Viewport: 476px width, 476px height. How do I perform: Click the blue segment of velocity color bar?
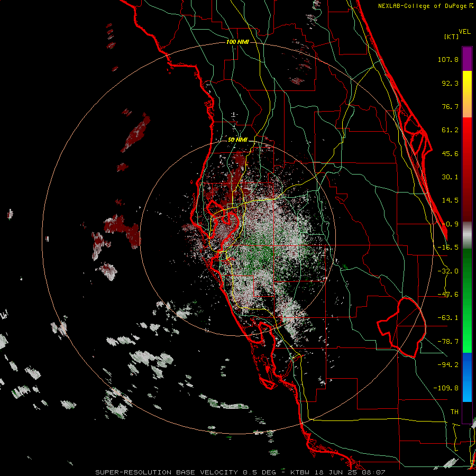pos(467,377)
